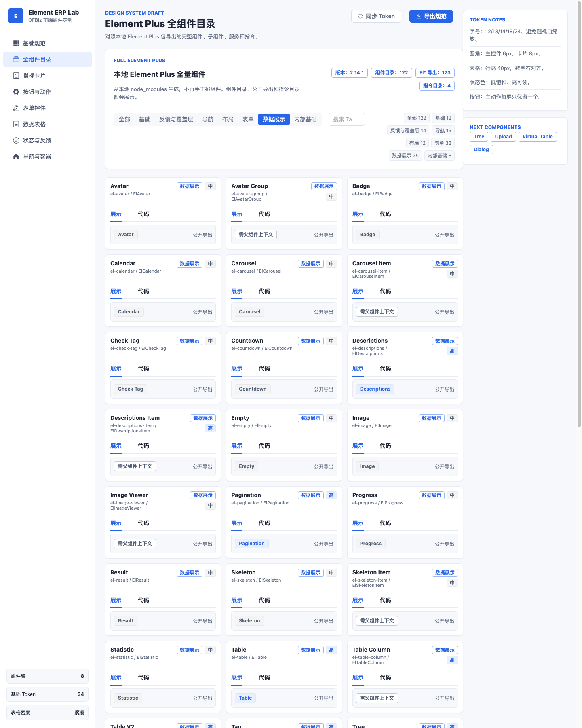The image size is (582, 728).
Task: Click the page vertical scrollbar
Action: click(x=579, y=214)
